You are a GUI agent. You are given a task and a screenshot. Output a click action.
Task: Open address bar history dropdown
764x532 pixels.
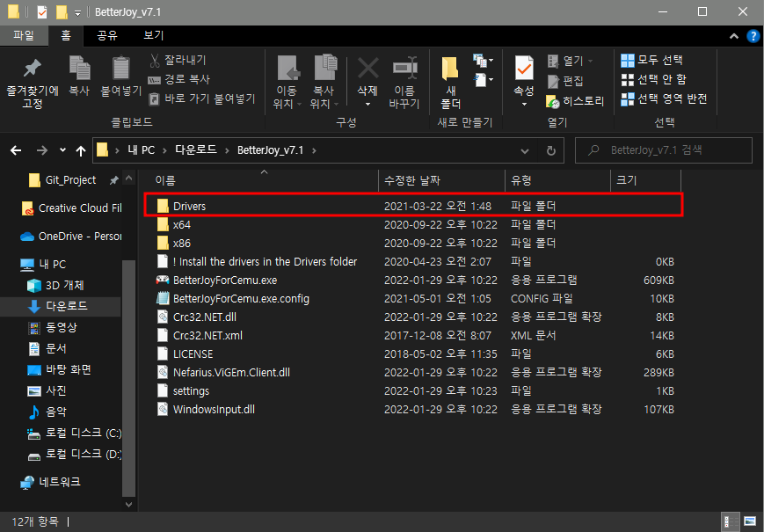[x=525, y=150]
